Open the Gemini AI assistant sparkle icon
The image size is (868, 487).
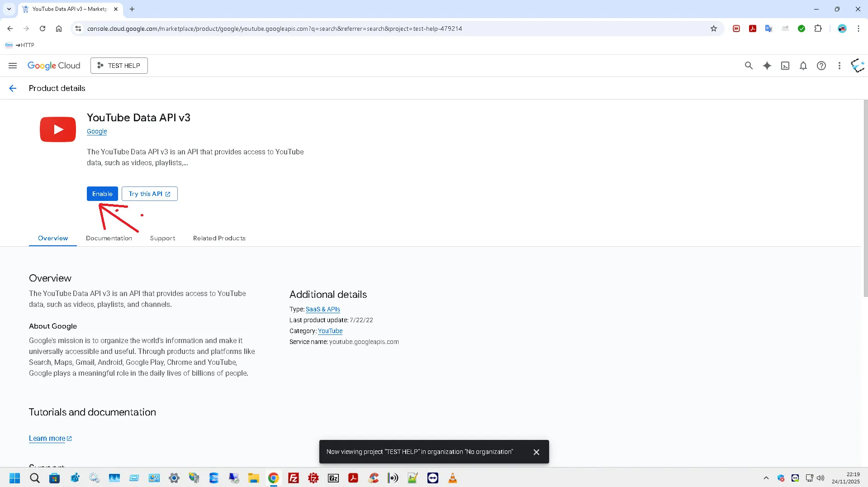click(x=767, y=66)
